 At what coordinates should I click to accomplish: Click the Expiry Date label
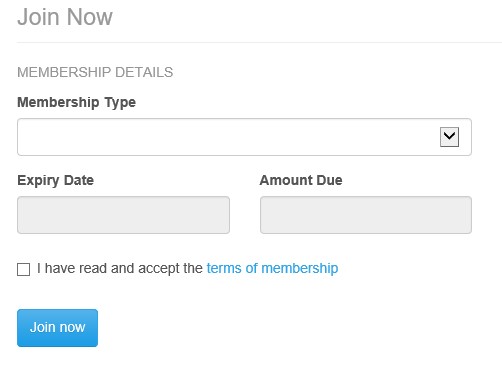(55, 180)
